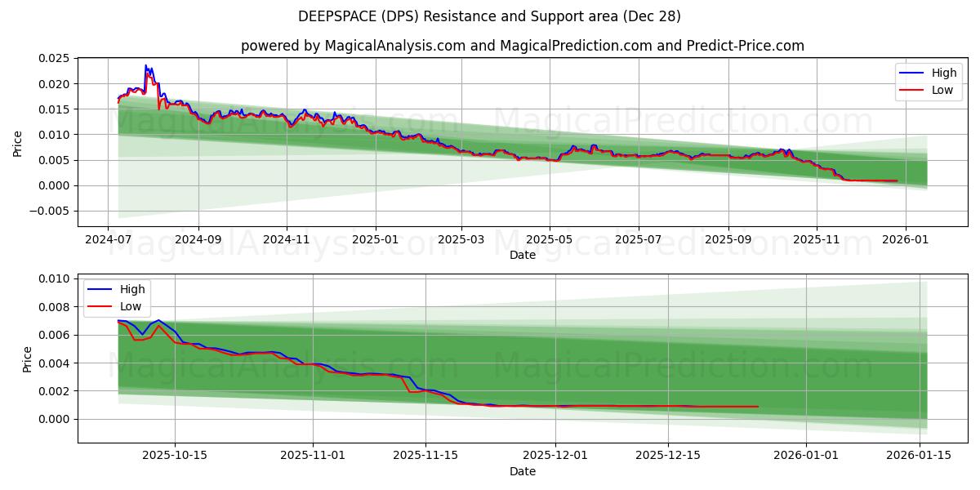The image size is (980, 490).
Task: Click the '0.015' price tick in top chart
Action: tap(56, 109)
